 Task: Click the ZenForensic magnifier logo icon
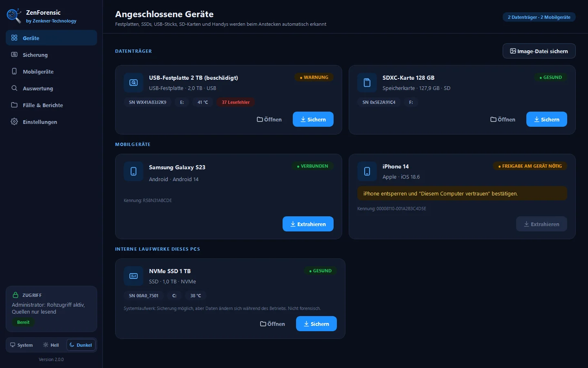point(14,16)
